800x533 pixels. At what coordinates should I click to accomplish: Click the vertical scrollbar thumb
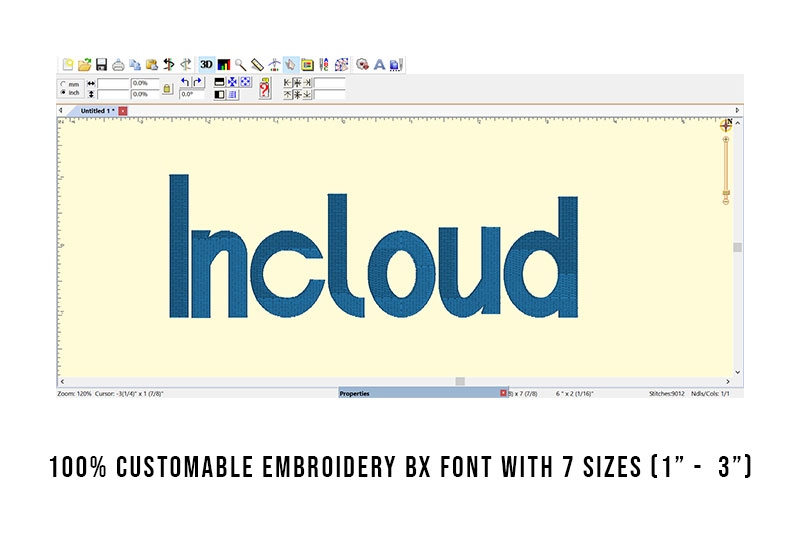(738, 247)
